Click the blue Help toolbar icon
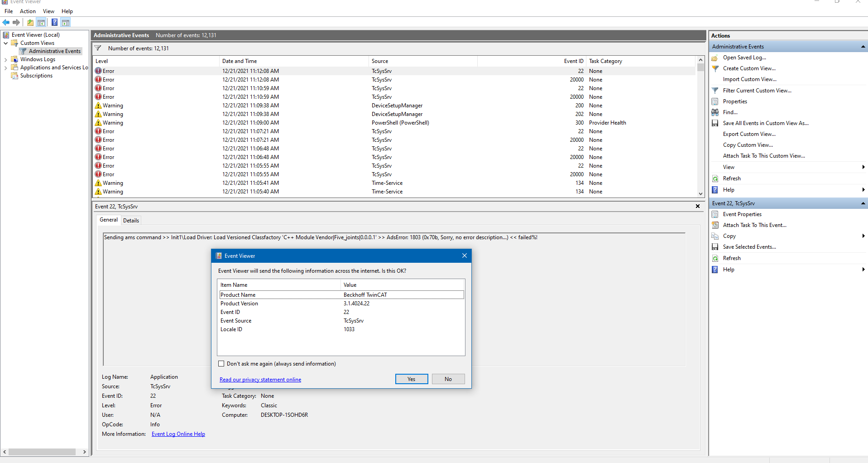Image resolution: width=868 pixels, height=463 pixels. (54, 22)
